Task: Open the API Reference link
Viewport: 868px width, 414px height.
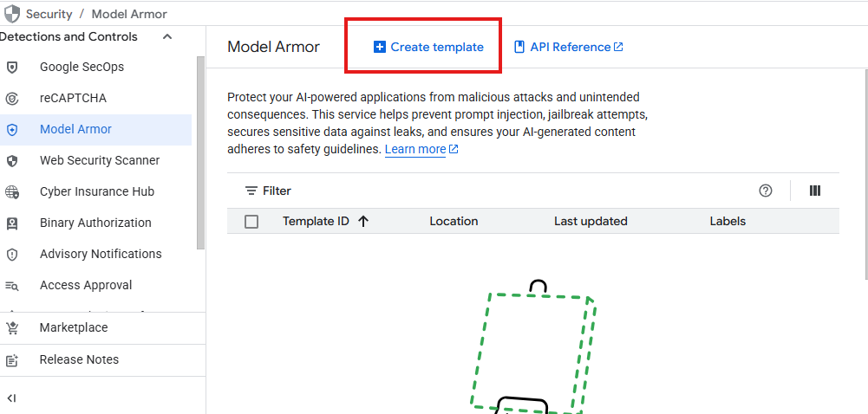Action: pyautogui.click(x=569, y=47)
